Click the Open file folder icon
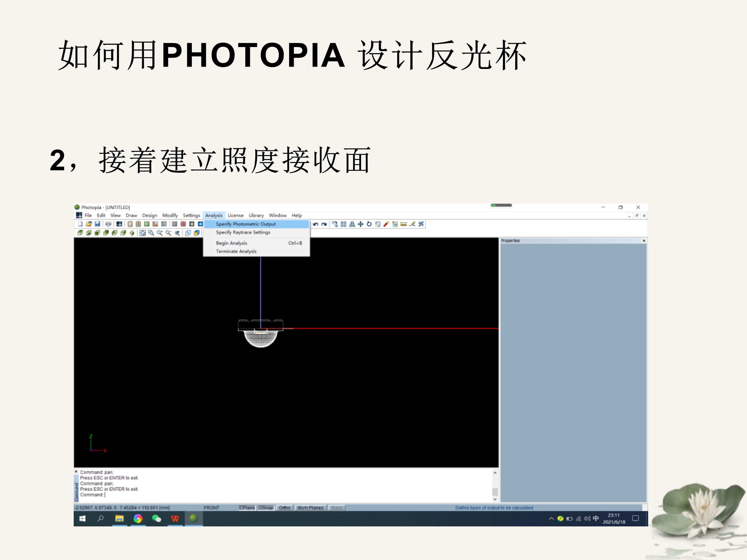The width and height of the screenshot is (747, 560). 89,224
